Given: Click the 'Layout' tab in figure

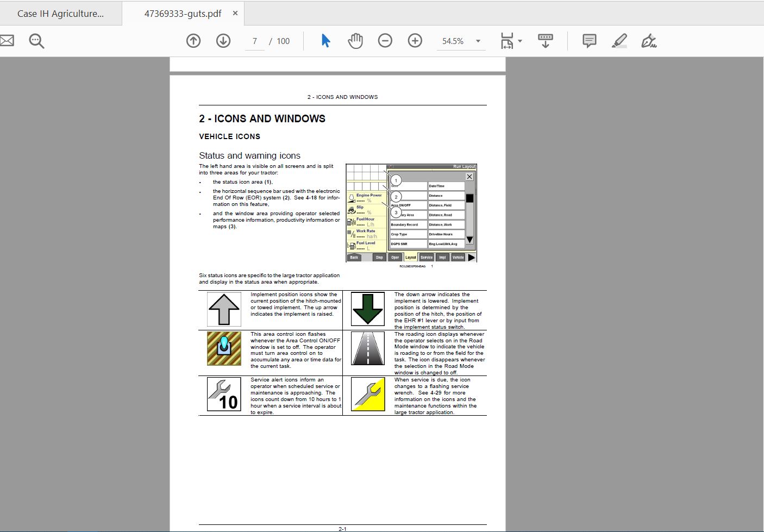Looking at the screenshot, I should 411,257.
